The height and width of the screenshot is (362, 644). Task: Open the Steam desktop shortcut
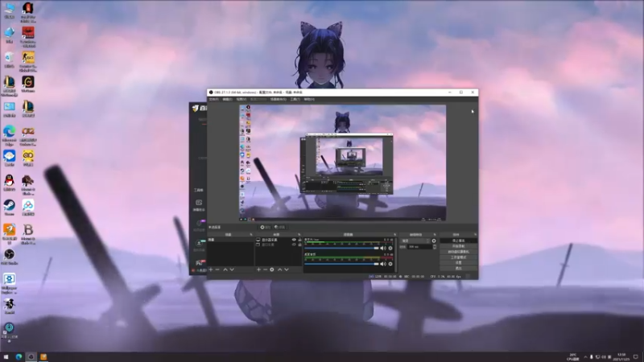9,208
